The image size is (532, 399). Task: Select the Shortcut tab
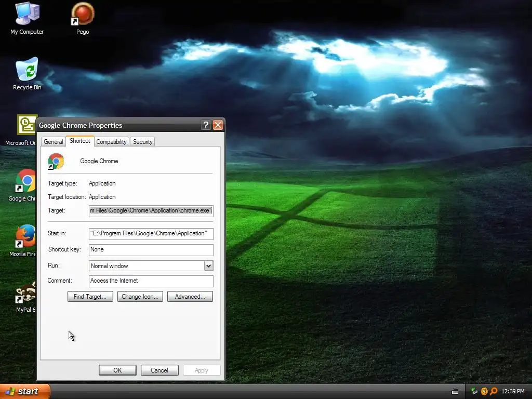[79, 141]
